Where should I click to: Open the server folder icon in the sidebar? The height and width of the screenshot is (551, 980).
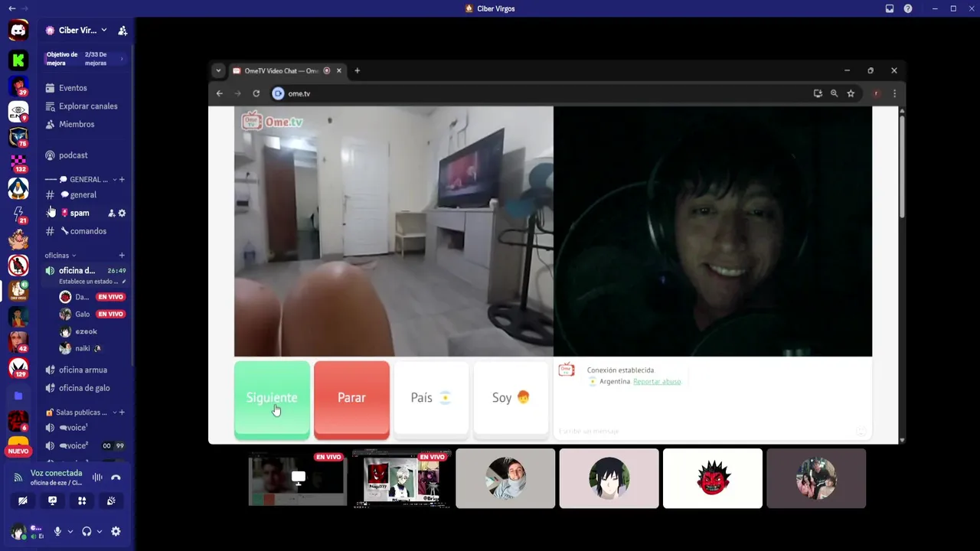[18, 396]
